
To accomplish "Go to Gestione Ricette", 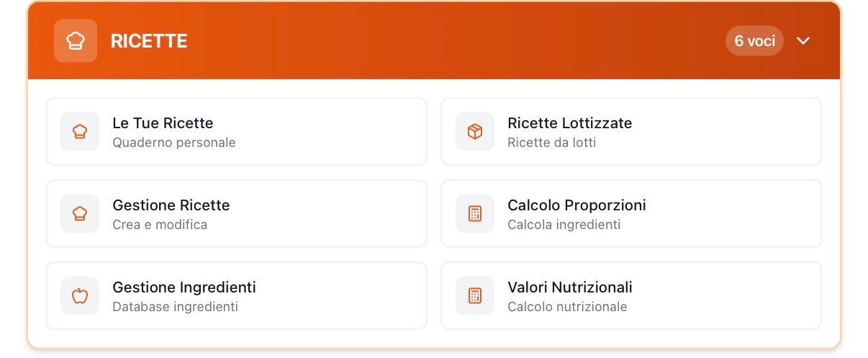I will [171, 205].
